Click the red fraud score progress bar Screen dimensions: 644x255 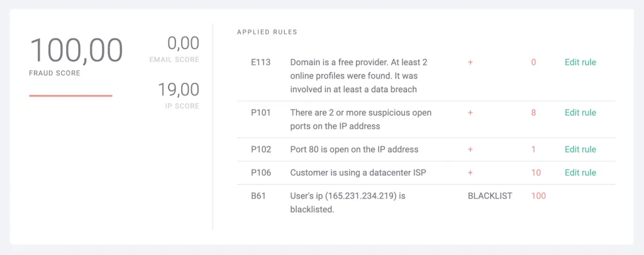click(70, 95)
